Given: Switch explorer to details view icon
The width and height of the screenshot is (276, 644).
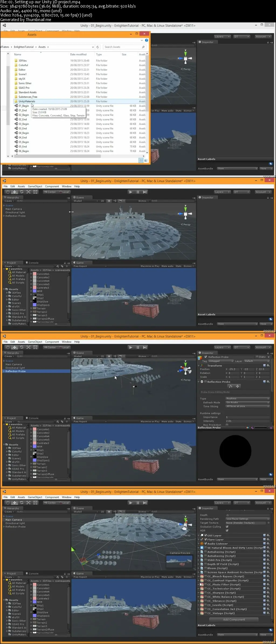Looking at the screenshot, I should (141, 160).
